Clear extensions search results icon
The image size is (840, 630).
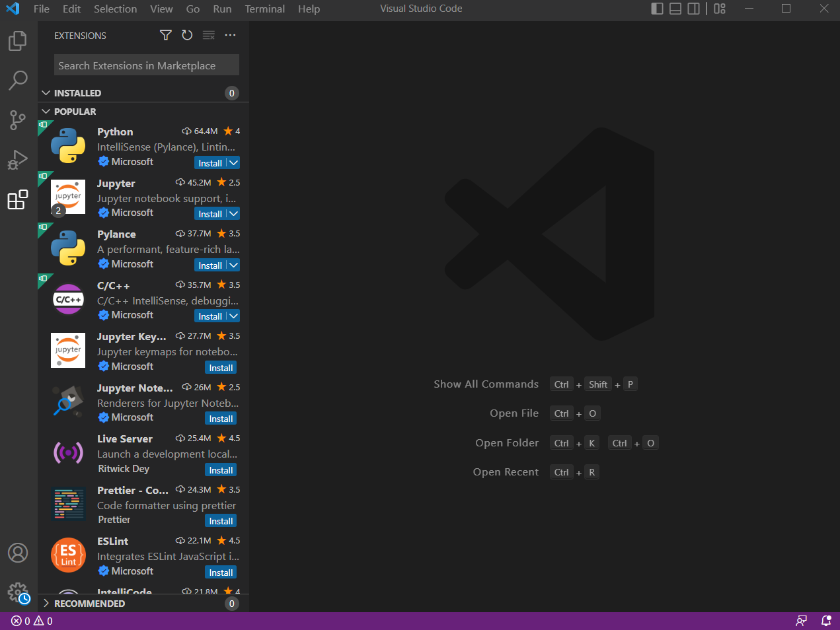click(209, 35)
